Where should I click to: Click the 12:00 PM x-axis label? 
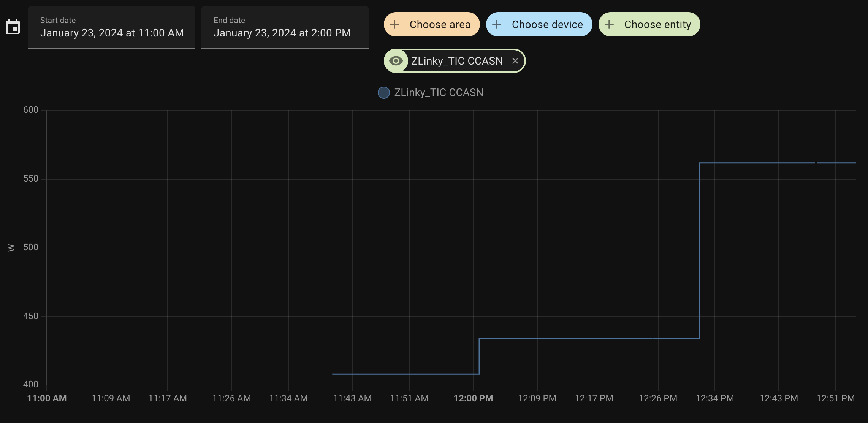tap(473, 398)
